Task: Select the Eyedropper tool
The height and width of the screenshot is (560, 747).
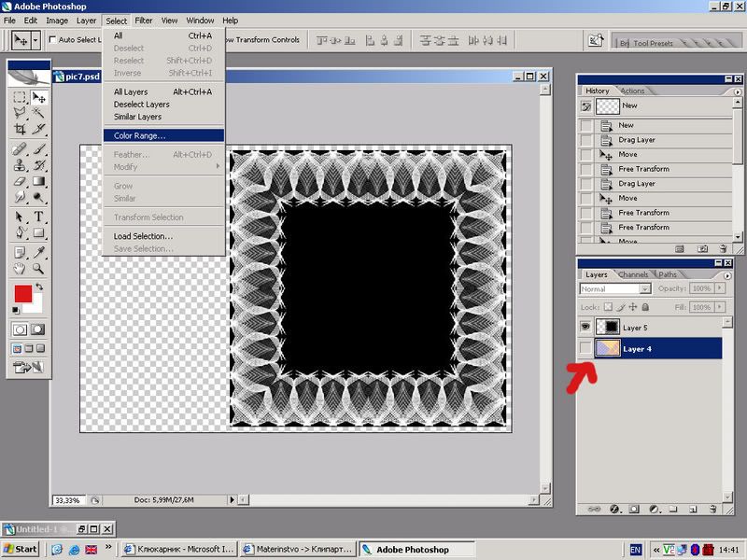Action: [x=38, y=252]
